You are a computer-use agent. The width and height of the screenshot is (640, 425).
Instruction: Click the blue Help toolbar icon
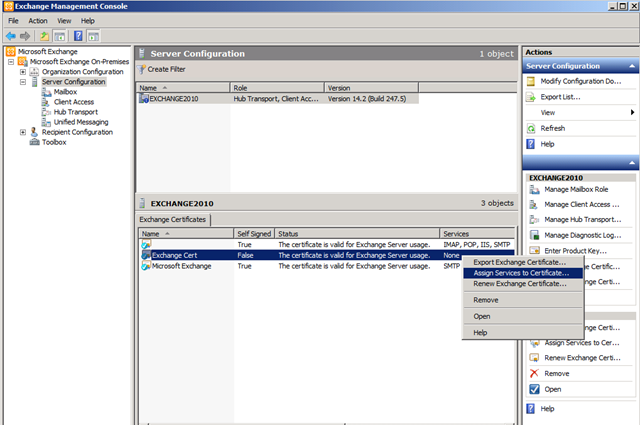coord(78,36)
